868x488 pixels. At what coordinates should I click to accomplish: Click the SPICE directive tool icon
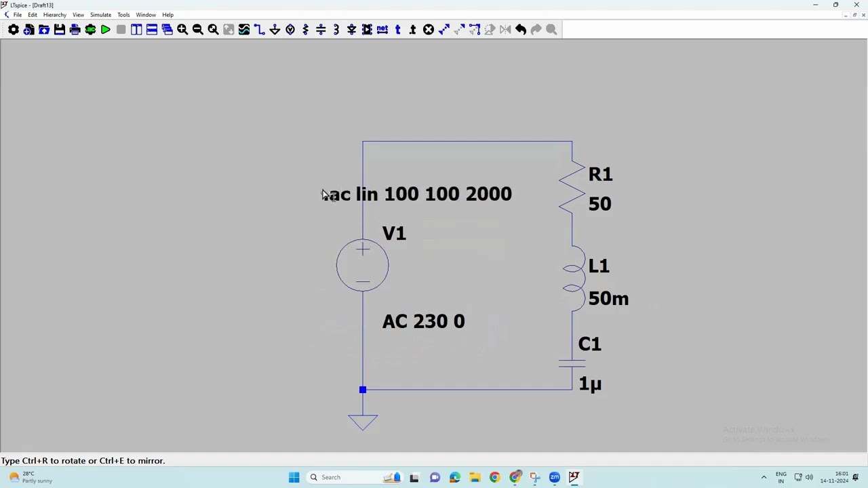(413, 30)
